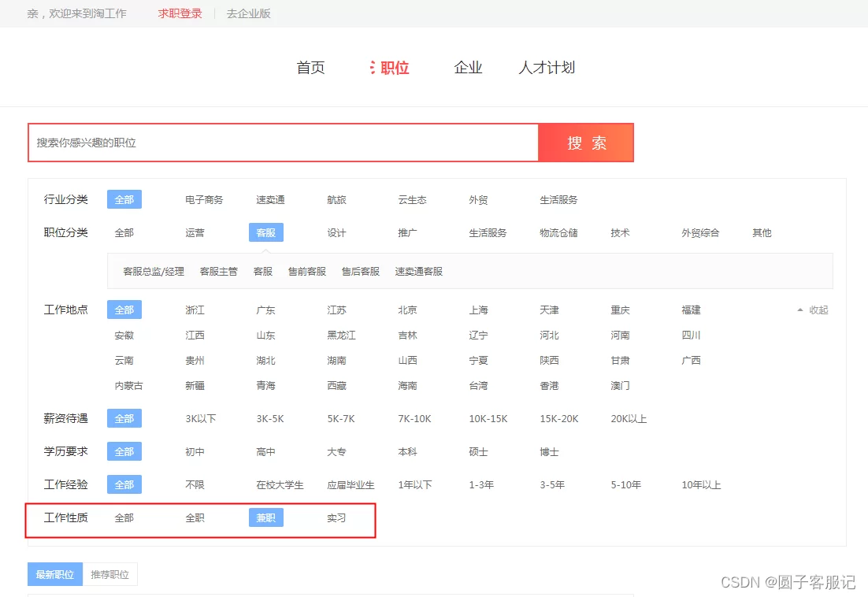Switch to the 企业 navigation tab
This screenshot has height=597, width=868.
point(468,68)
